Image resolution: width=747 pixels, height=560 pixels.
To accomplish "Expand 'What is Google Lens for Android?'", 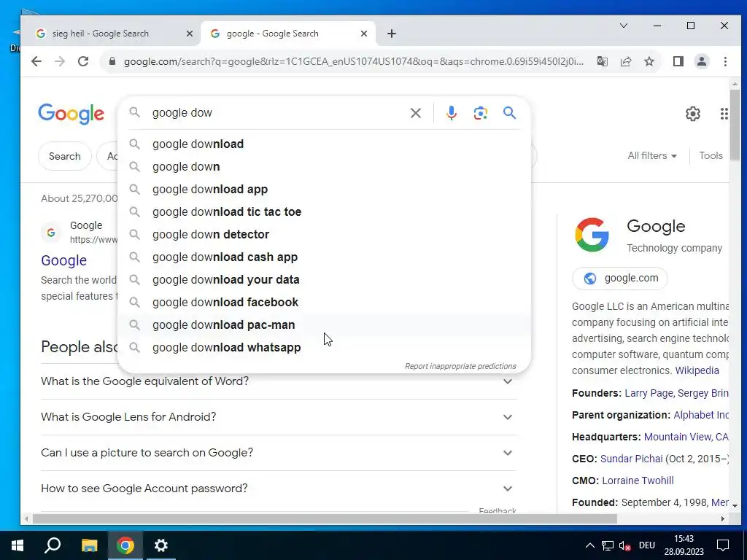I will click(x=279, y=417).
